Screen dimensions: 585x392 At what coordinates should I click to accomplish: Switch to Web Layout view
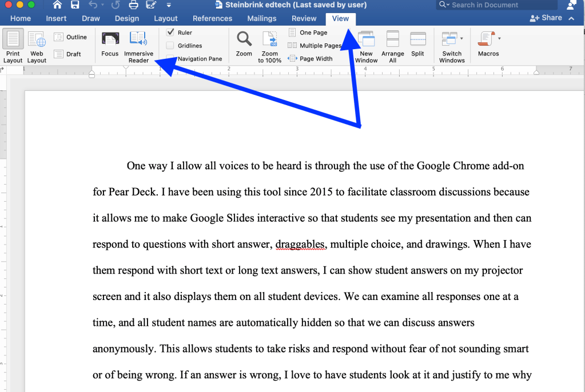[37, 46]
